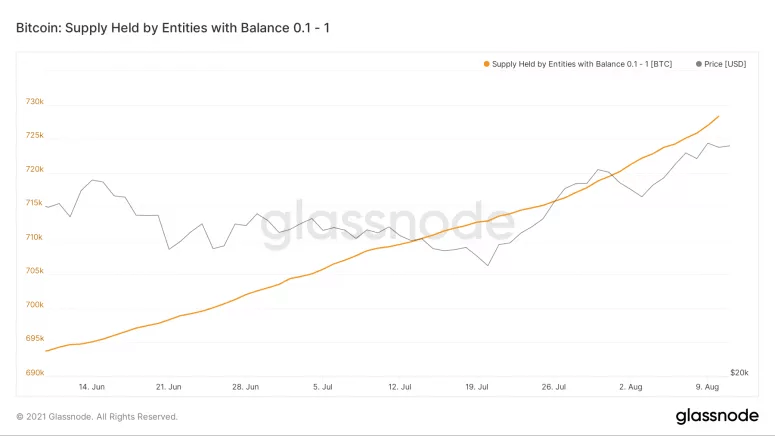
Task: Select the 26. Jul date marker
Action: (555, 386)
